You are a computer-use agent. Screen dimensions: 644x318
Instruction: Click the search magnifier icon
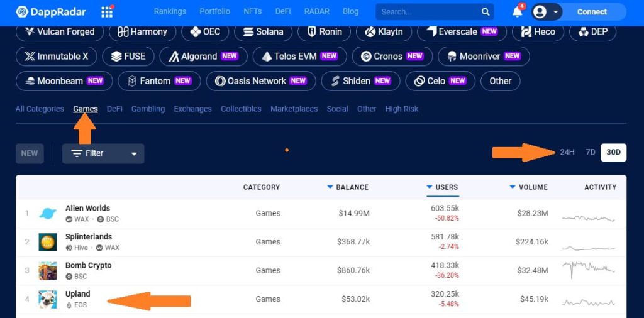tap(486, 12)
